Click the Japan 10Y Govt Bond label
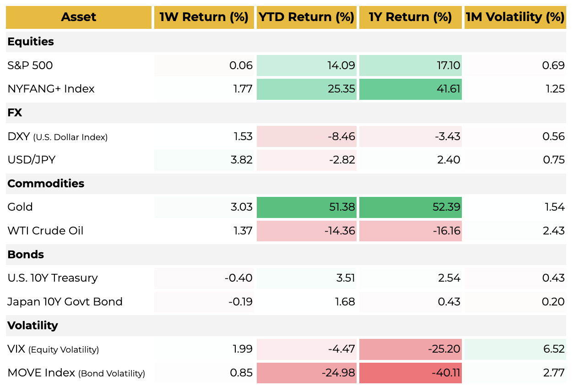 [x=65, y=302]
